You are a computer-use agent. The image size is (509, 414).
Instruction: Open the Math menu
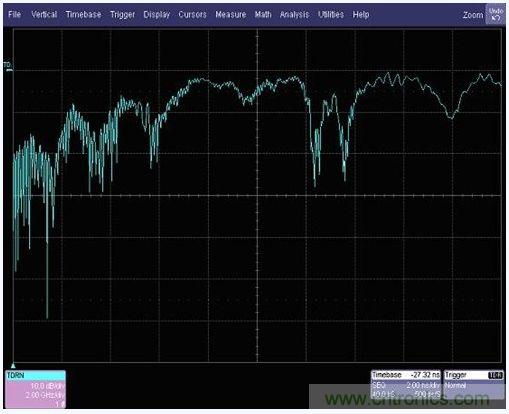coord(263,14)
